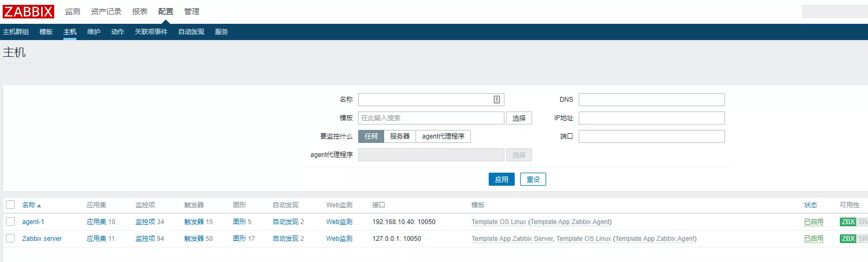
Task: Click the ZBX availability badge for agent-1
Action: [848, 222]
